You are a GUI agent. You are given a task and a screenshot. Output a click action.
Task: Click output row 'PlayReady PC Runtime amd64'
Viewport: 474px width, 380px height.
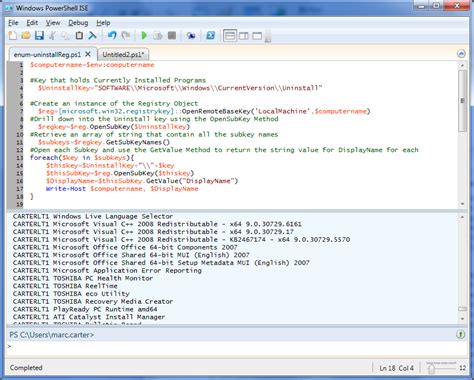pyautogui.click(x=85, y=309)
